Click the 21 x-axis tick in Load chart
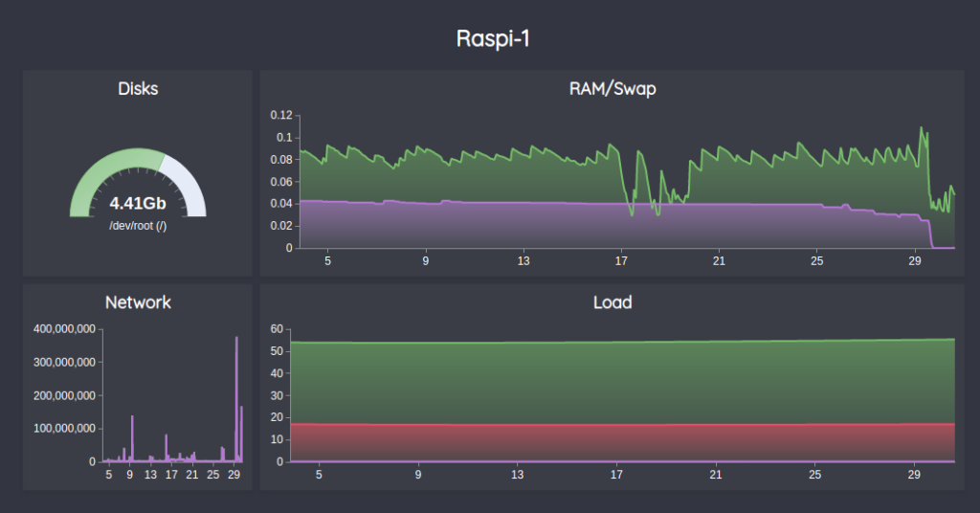Viewport: 980px width, 513px height. (716, 475)
